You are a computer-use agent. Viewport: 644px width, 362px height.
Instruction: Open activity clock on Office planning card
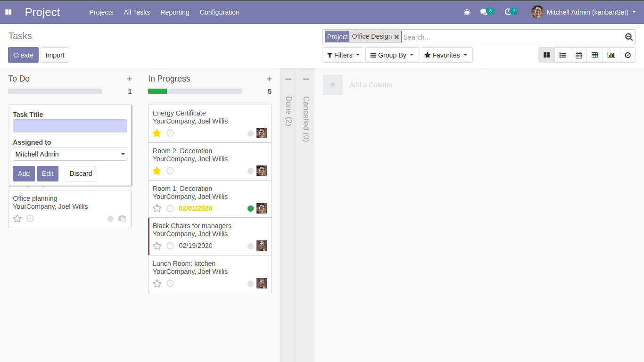pos(30,218)
